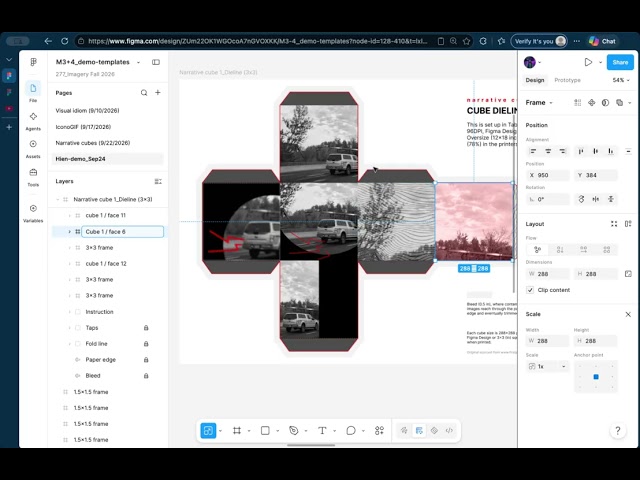This screenshot has width=640, height=480.
Task: Select the pink sky cube face image
Action: pyautogui.click(x=474, y=222)
